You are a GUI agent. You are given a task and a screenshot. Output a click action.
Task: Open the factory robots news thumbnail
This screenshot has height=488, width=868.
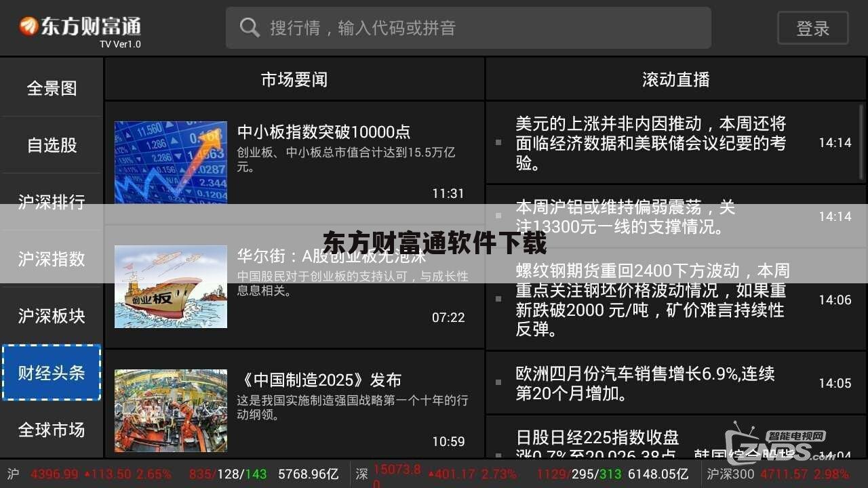(x=171, y=411)
